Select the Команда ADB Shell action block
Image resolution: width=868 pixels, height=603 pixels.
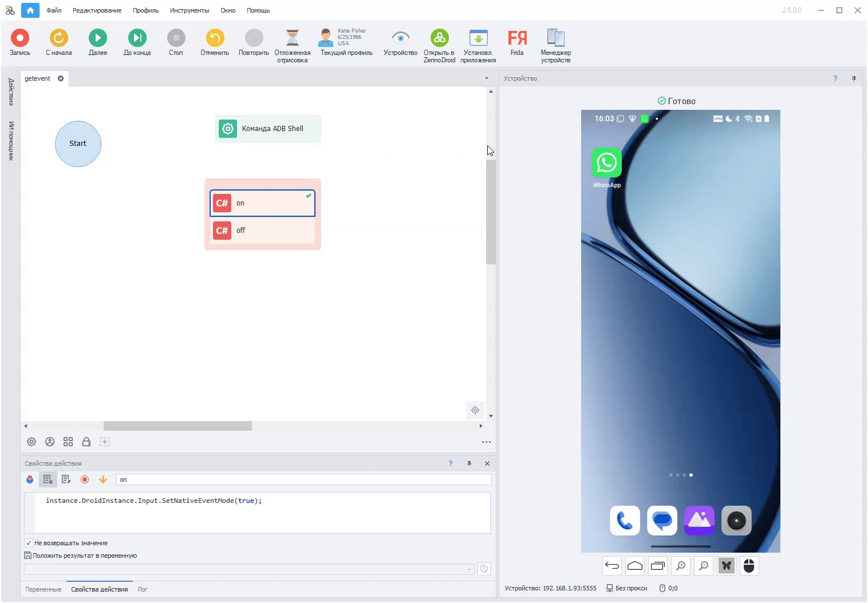pos(268,129)
